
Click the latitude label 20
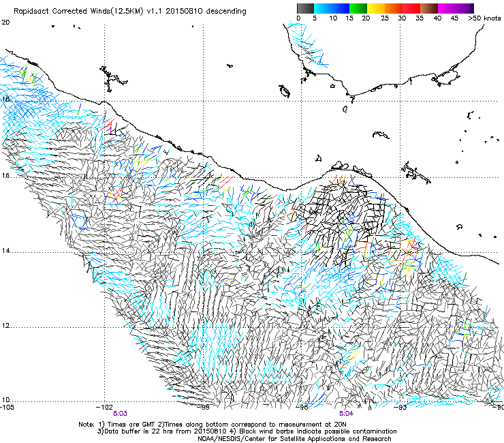[5, 22]
